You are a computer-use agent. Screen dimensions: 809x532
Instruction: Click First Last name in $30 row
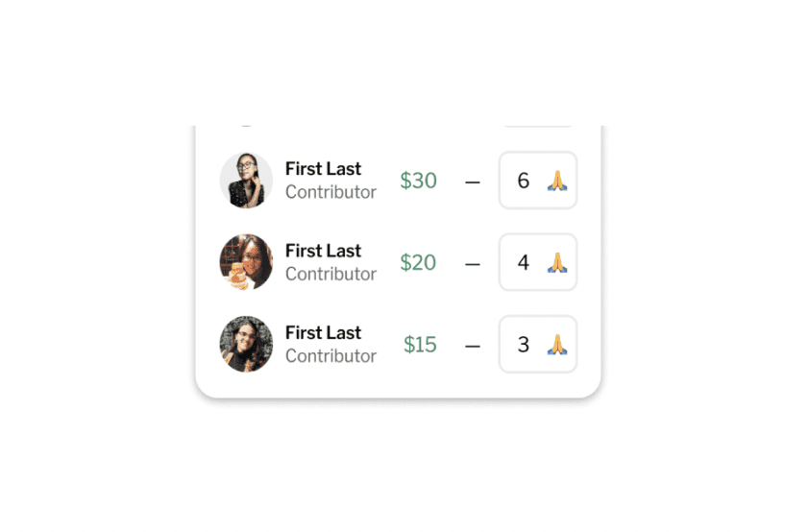coord(323,169)
